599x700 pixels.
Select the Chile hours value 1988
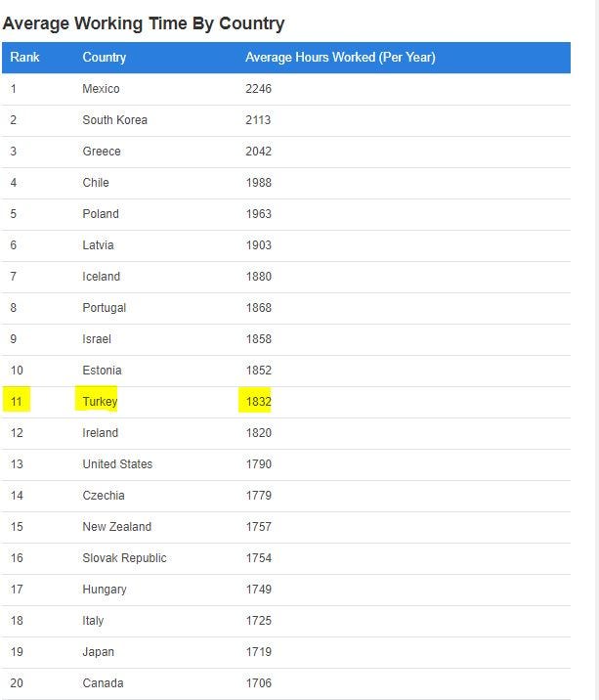click(259, 183)
